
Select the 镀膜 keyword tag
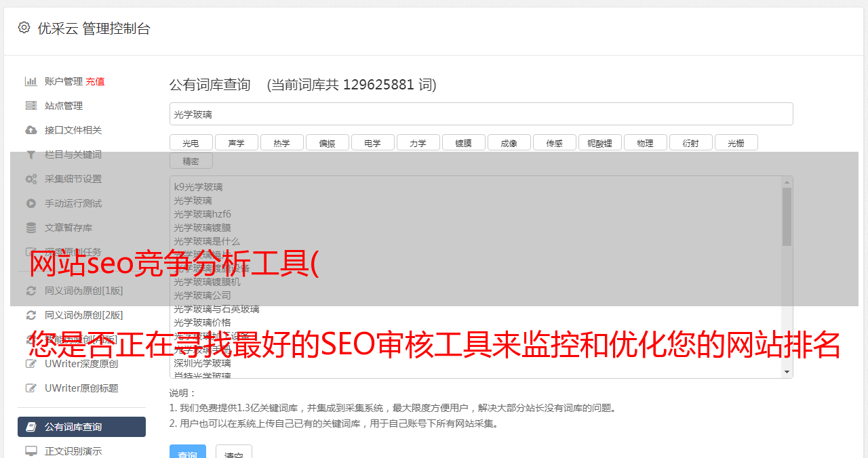[x=463, y=142]
